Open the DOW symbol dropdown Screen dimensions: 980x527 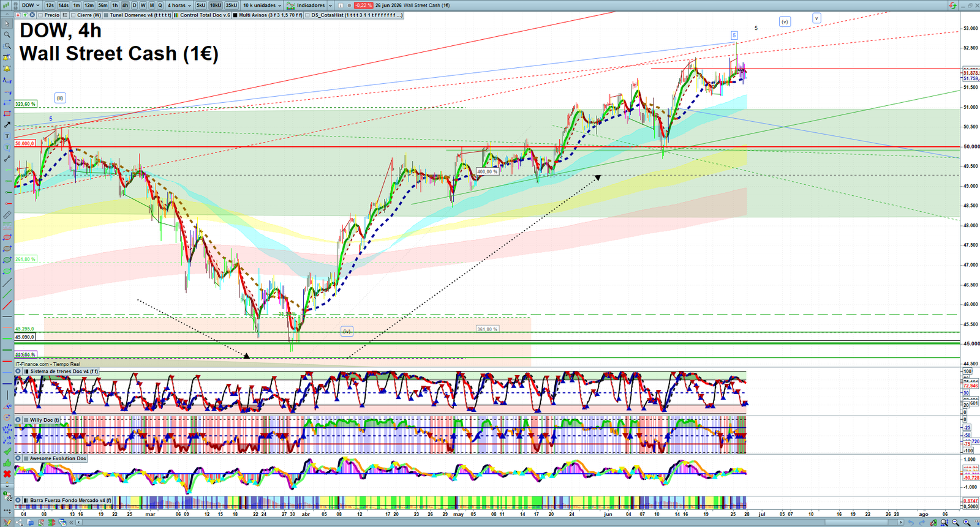coord(31,6)
